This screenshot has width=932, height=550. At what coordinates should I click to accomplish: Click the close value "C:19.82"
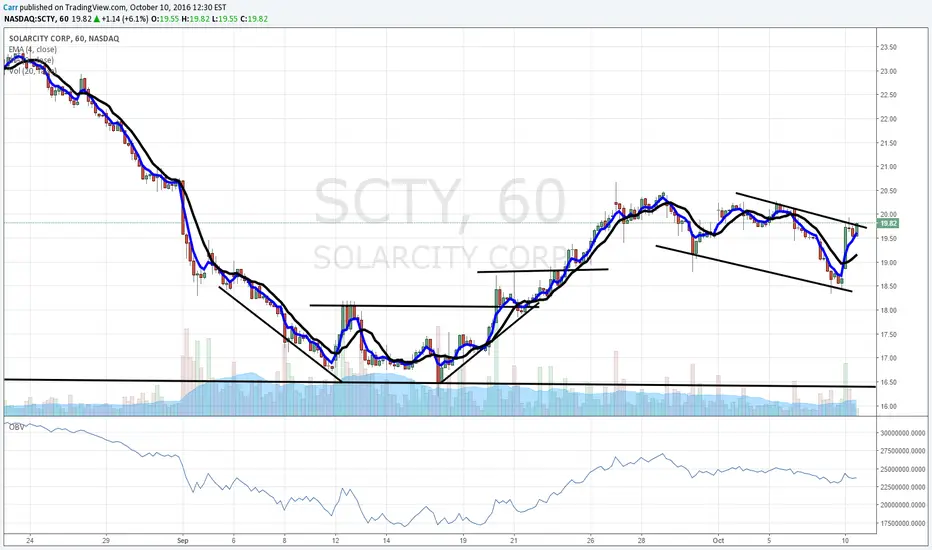coord(254,19)
